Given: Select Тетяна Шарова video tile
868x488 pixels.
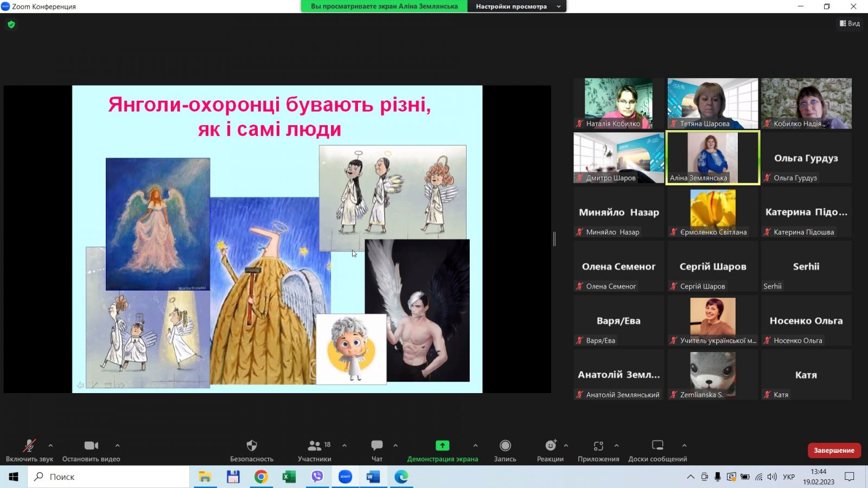Looking at the screenshot, I should [712, 103].
